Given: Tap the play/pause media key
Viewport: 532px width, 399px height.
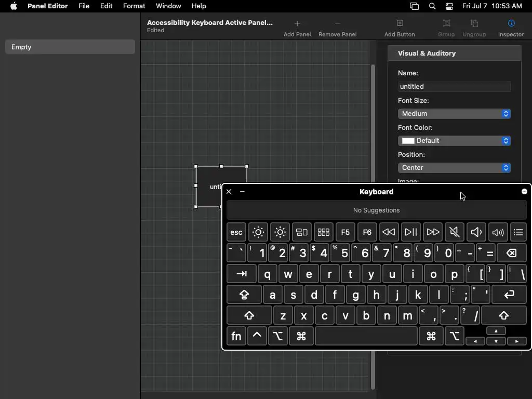Looking at the screenshot, I should tap(411, 232).
